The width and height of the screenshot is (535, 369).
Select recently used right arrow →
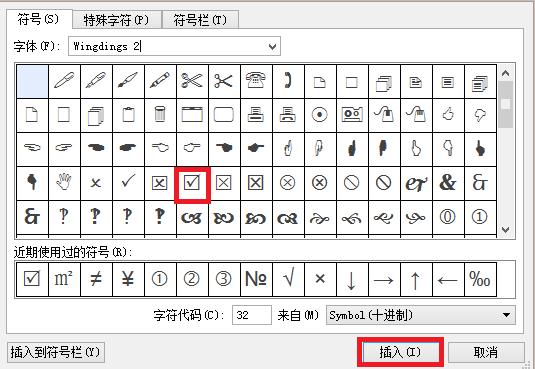(384, 279)
